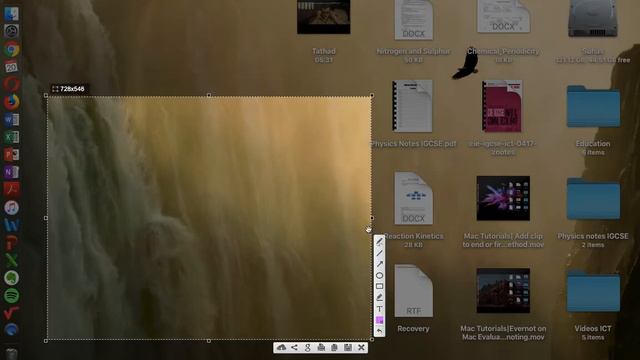640x360 pixels.
Task: Select the Tathad video file on desktop
Action: [324, 17]
